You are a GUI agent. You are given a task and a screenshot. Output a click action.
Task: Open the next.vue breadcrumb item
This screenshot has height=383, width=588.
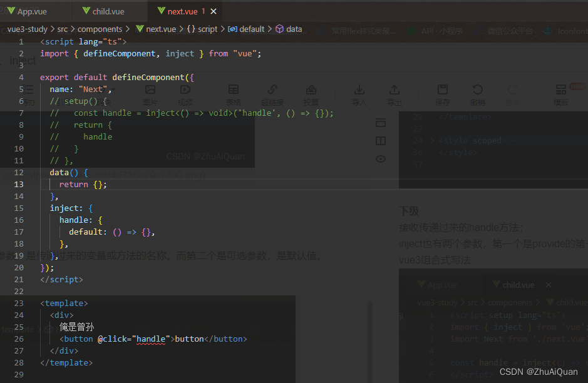pyautogui.click(x=156, y=29)
